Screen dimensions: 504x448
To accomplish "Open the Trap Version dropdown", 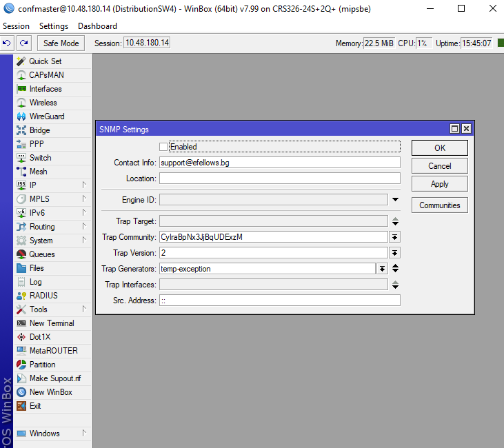I will coord(394,253).
